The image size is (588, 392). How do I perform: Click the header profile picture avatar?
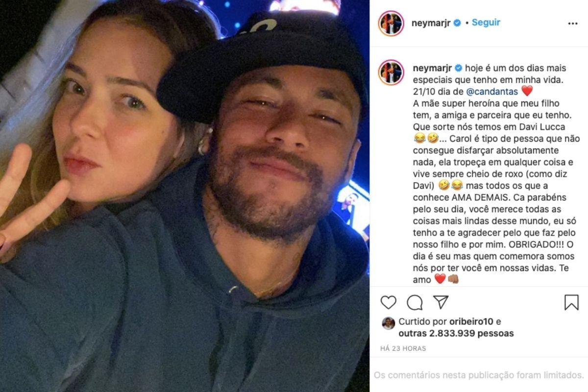[x=391, y=24]
